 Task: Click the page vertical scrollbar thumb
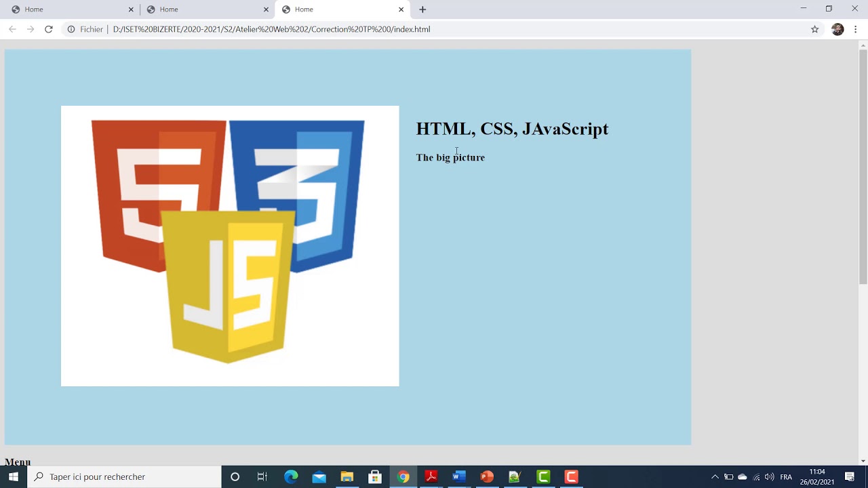coord(863,167)
